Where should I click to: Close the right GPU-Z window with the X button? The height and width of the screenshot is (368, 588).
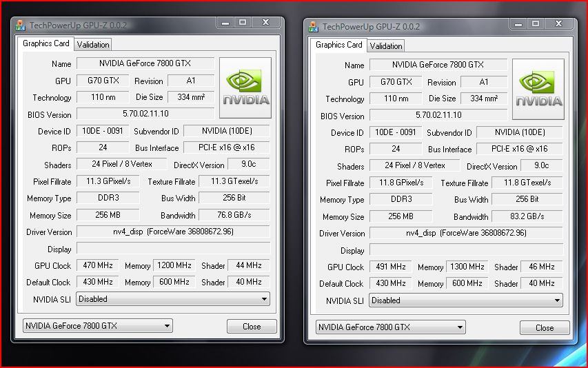point(558,24)
